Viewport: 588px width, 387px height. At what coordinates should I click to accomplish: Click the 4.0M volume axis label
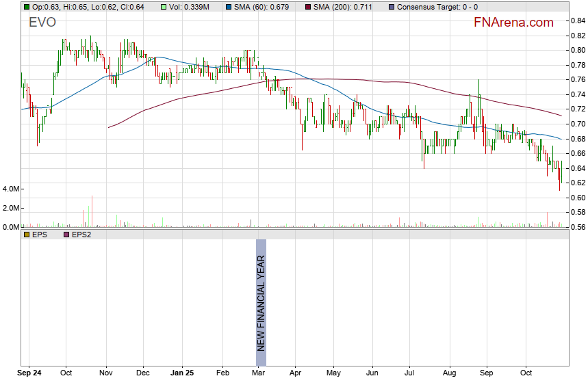tap(11, 189)
